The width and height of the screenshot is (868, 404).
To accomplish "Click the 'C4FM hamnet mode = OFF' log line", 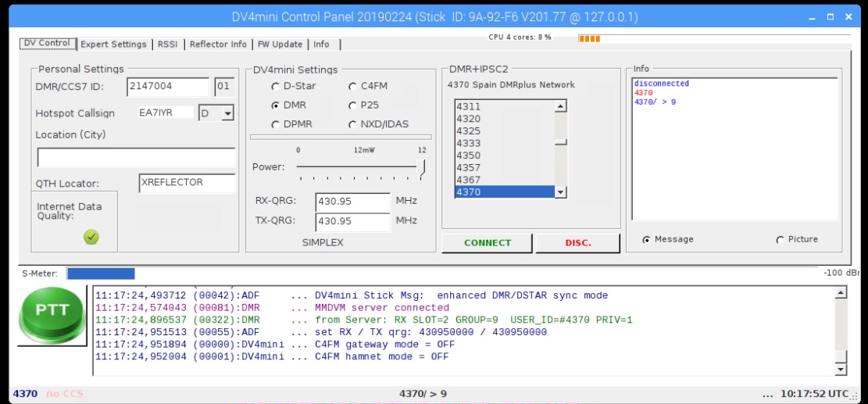I will coord(272,356).
